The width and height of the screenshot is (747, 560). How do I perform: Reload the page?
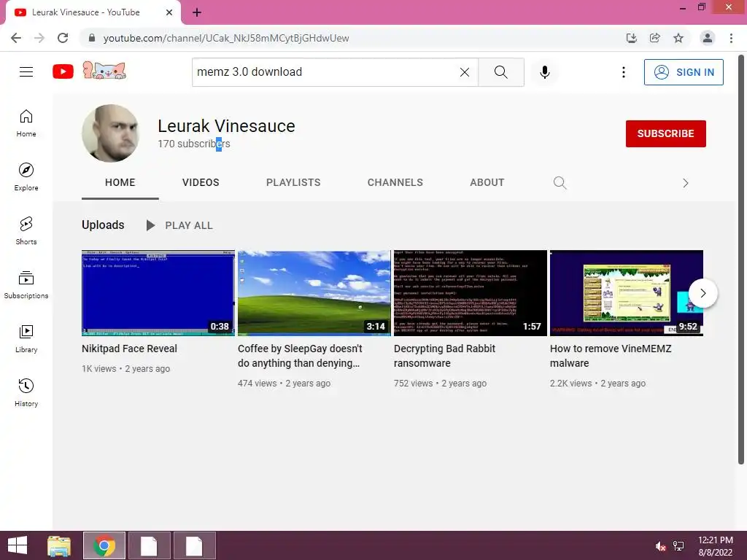pos(63,38)
